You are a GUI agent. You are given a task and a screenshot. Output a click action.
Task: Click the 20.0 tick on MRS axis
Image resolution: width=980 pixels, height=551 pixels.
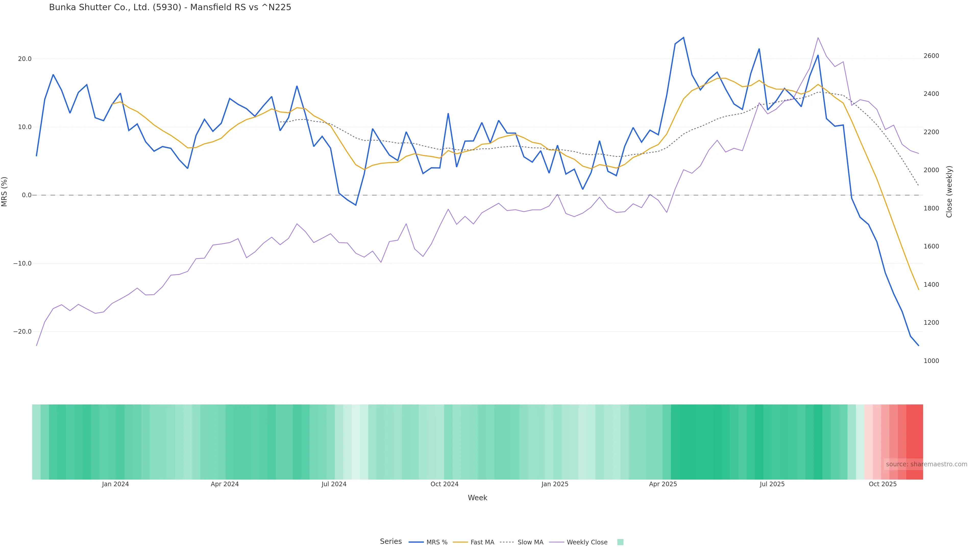click(25, 59)
